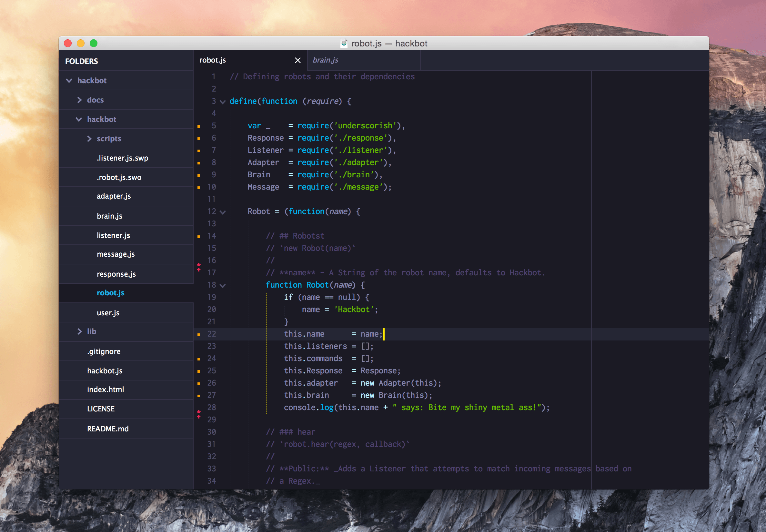Screen dimensions: 766x532
Task: Close the robot.js tab
Action: coord(297,60)
